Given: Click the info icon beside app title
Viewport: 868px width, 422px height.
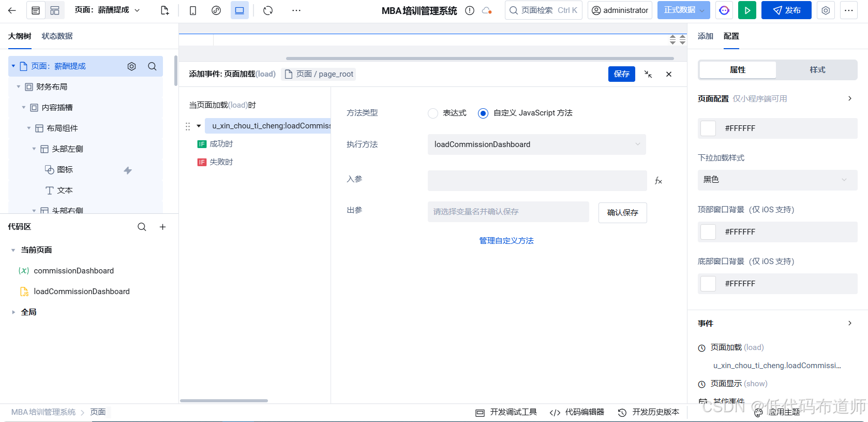Looking at the screenshot, I should coord(470,10).
